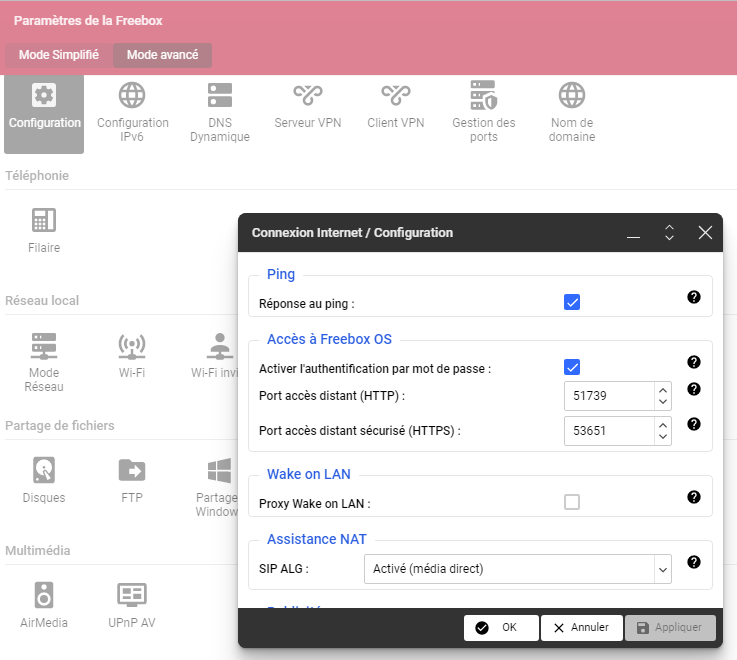The height and width of the screenshot is (660, 737).
Task: Toggle the Réponse au ping checkbox
Action: [x=572, y=302]
